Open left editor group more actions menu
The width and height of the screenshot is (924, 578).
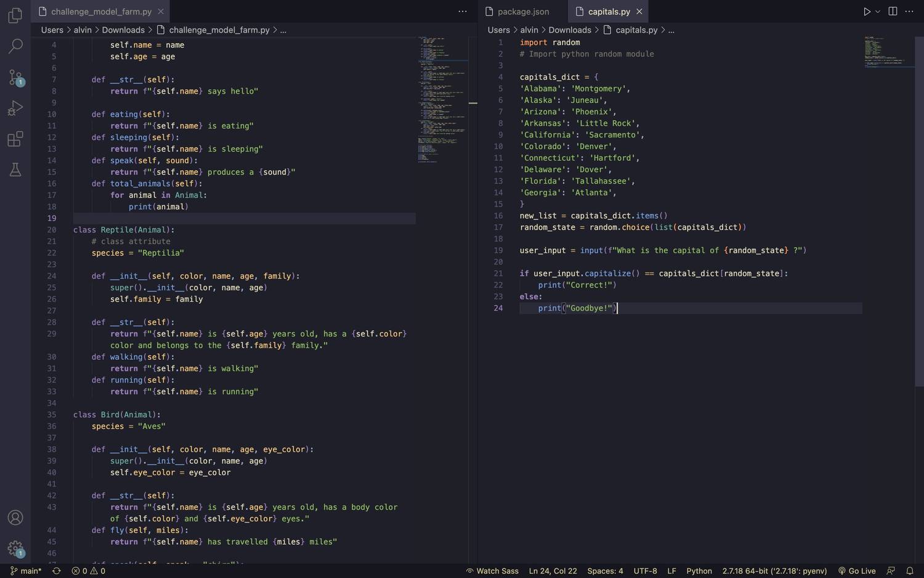pos(463,12)
